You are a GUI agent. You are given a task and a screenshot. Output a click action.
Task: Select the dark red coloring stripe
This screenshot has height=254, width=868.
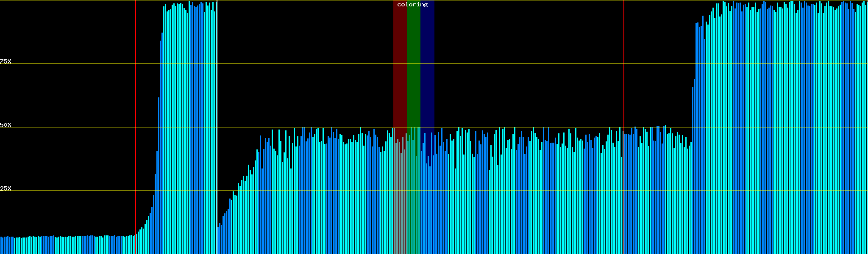pyautogui.click(x=400, y=63)
